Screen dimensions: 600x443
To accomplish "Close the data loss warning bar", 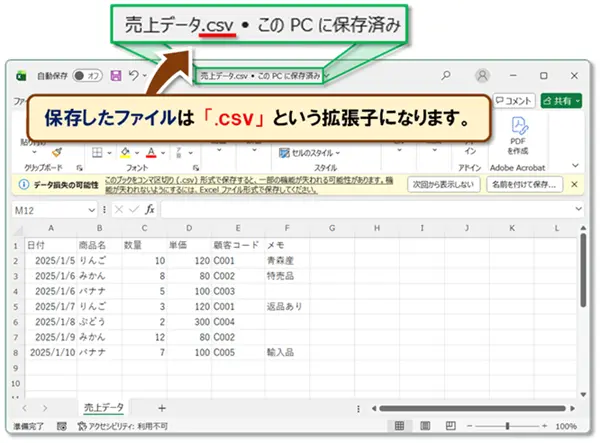I will point(574,184).
